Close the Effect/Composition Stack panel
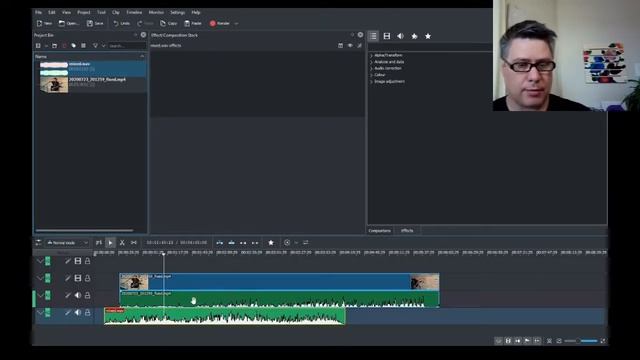This screenshot has height=360, width=640. pos(360,35)
